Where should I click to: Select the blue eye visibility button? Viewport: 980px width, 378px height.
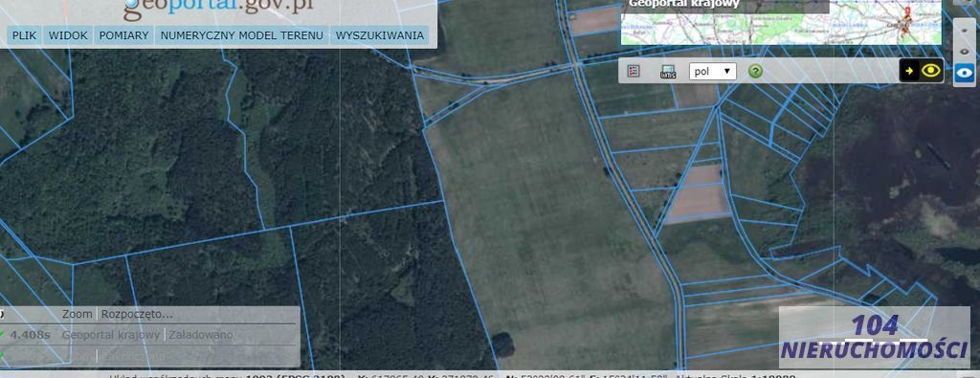(x=965, y=73)
